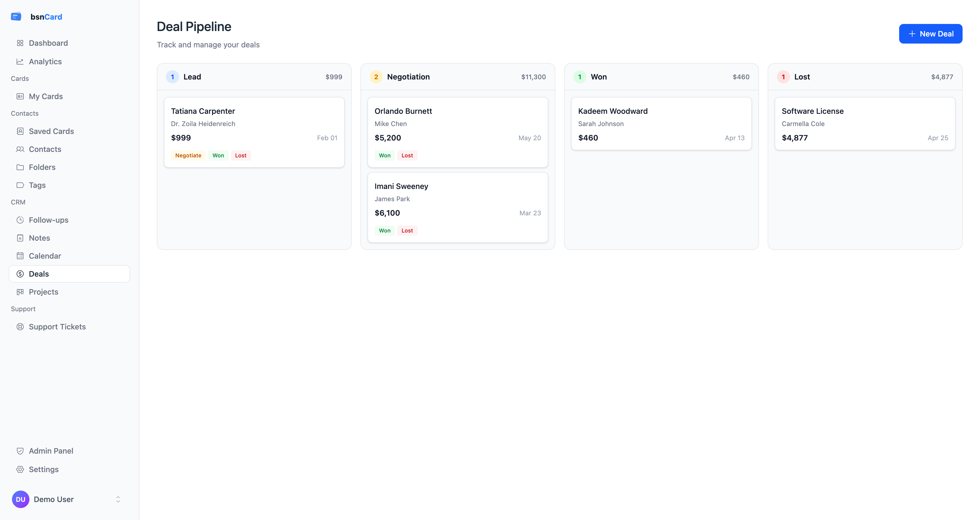The image size is (980, 520).
Task: Click the Admin Panel shield icon
Action: pyautogui.click(x=20, y=451)
